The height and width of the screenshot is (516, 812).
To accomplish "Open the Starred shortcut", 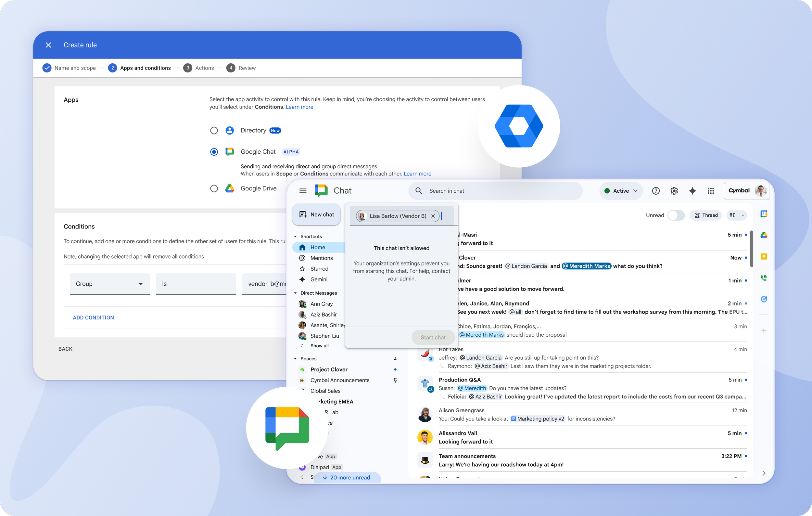I will click(x=319, y=269).
